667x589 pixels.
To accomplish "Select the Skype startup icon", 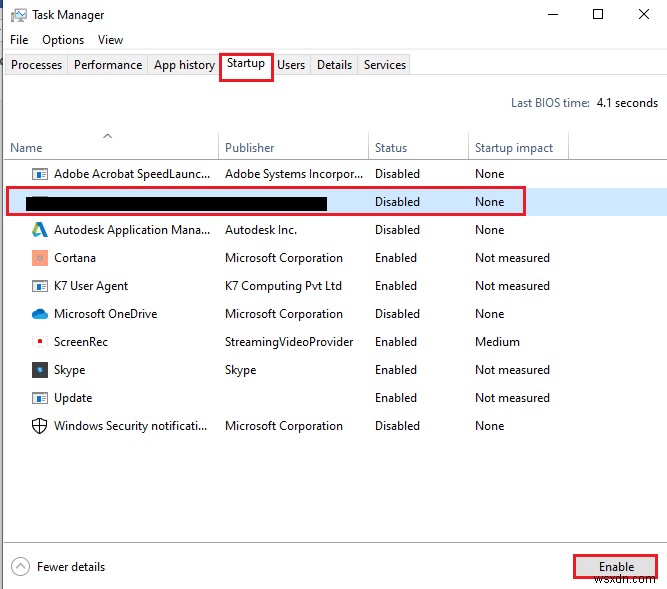I will tap(40, 370).
